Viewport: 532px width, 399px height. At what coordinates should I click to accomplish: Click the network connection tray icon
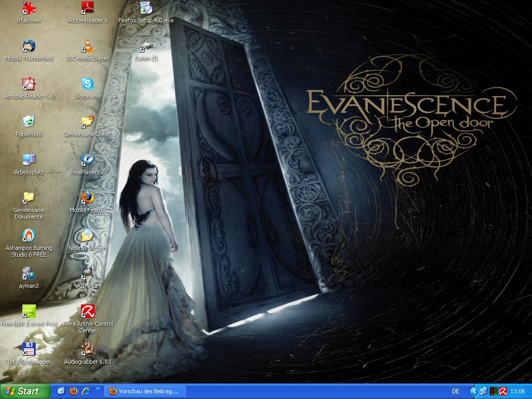[483, 392]
